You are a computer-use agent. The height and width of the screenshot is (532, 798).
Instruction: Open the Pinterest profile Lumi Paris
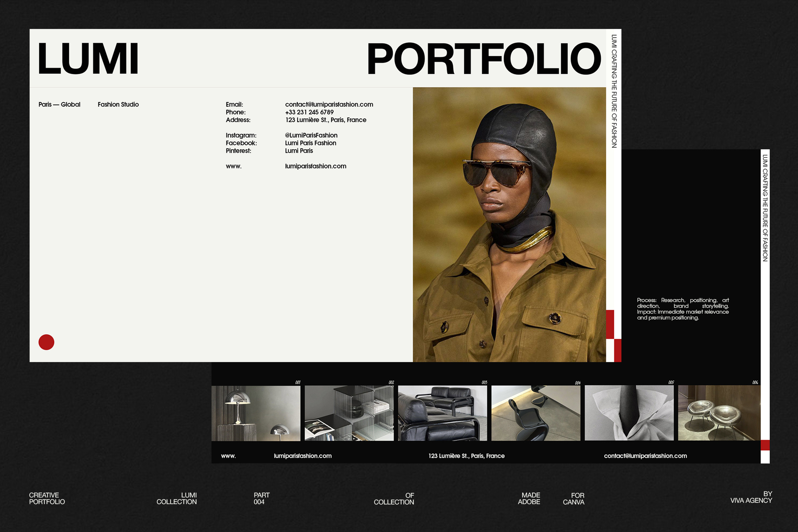coord(299,151)
